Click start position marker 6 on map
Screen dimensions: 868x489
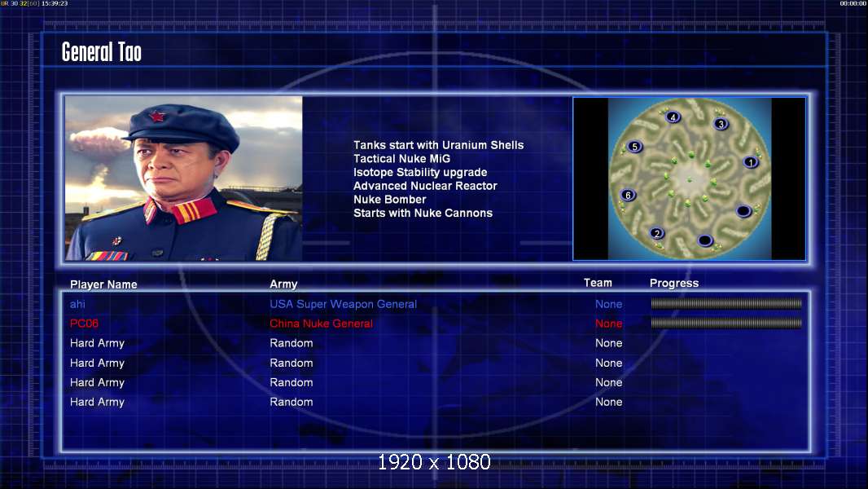click(x=628, y=195)
